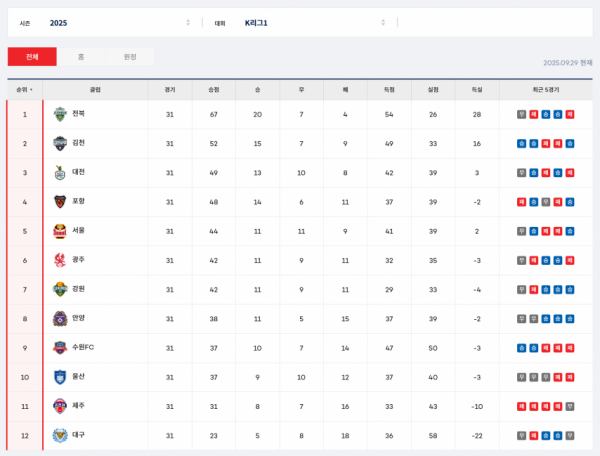This screenshot has height=456, width=600.
Task: Click the 경기 column header
Action: pyautogui.click(x=170, y=90)
